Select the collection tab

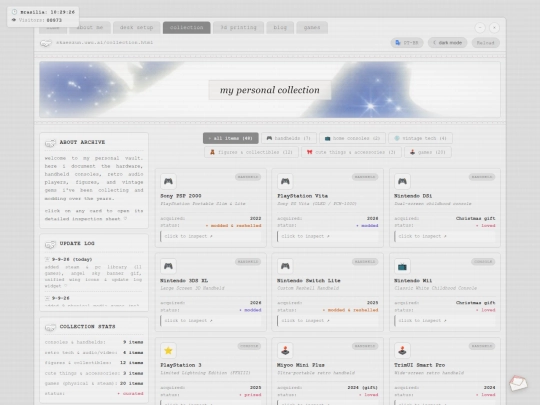point(187,28)
